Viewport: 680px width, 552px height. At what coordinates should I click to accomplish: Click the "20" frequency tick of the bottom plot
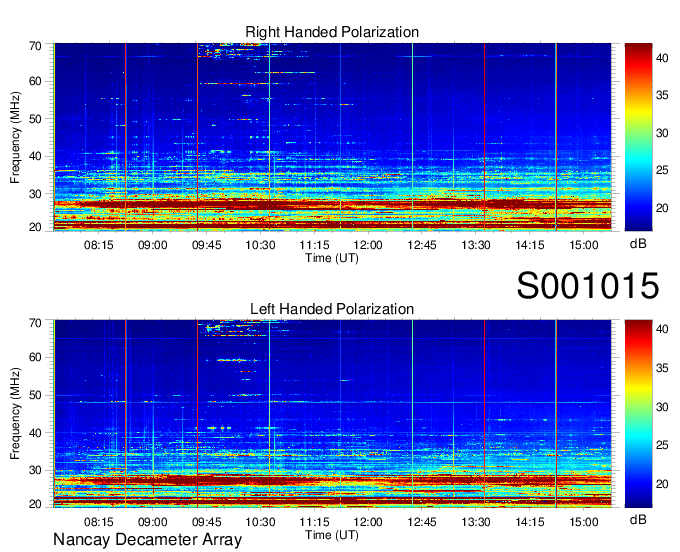point(35,504)
